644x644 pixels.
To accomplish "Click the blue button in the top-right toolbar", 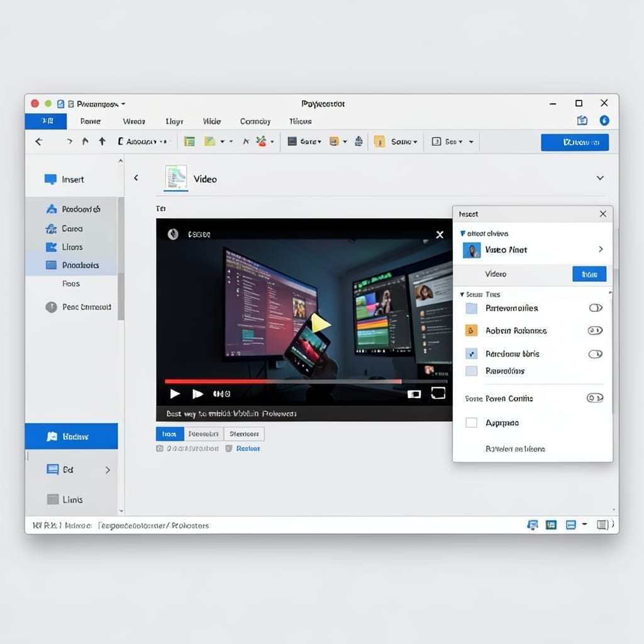I will 575,142.
